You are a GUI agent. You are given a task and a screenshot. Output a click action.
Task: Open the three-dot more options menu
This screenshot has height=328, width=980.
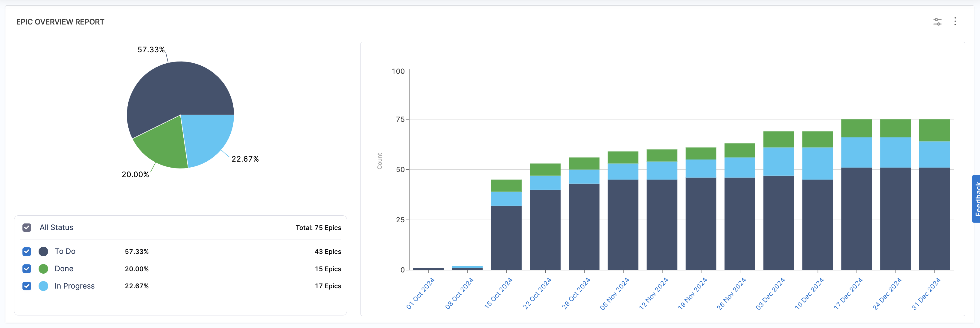(x=955, y=22)
